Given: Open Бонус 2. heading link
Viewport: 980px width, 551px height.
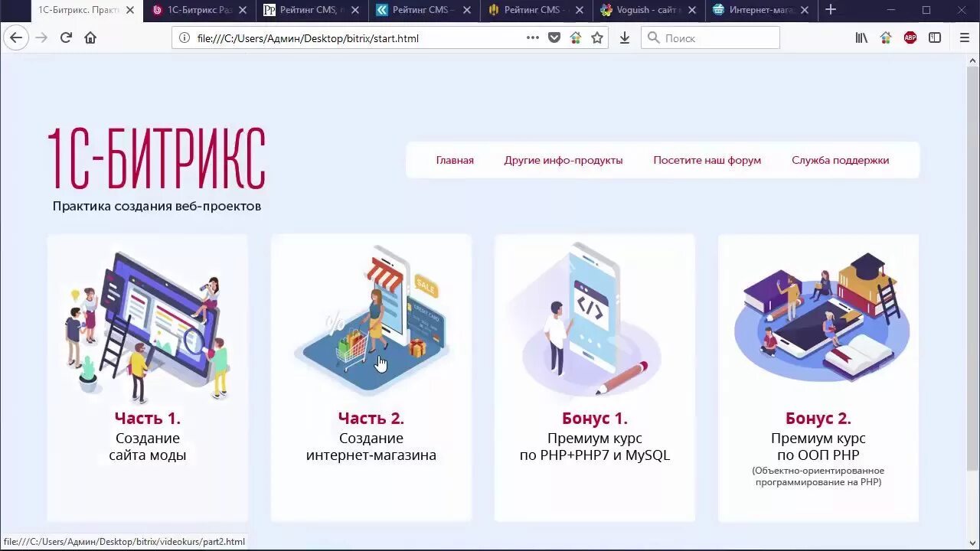Looking at the screenshot, I should [818, 419].
